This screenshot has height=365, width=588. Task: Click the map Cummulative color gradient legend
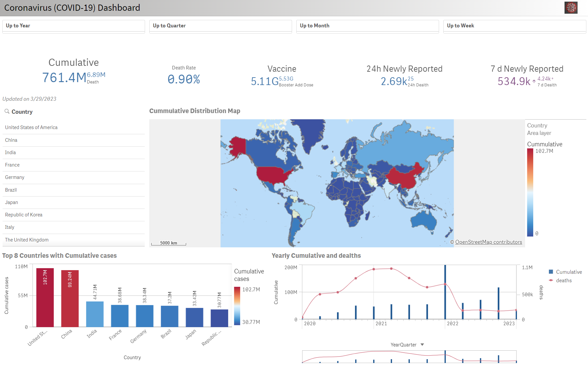[530, 192]
